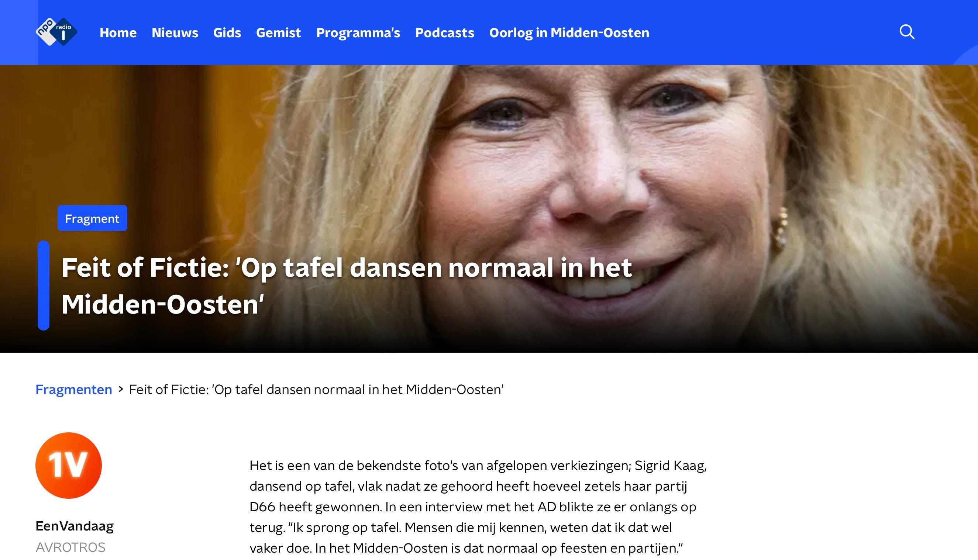Click the headline 'Feit of Fictie' title
This screenshot has height=560, width=978.
tap(346, 286)
